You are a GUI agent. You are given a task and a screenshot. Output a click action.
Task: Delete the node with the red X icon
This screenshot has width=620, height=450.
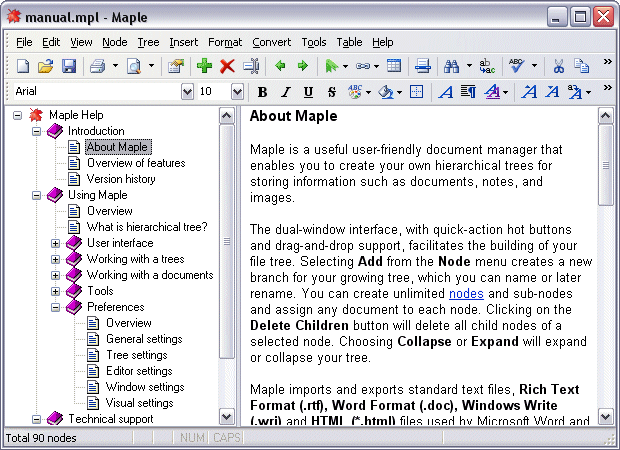227,66
